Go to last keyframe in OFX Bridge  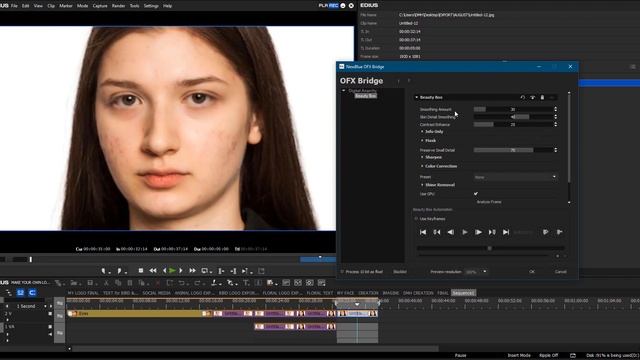(x=506, y=232)
